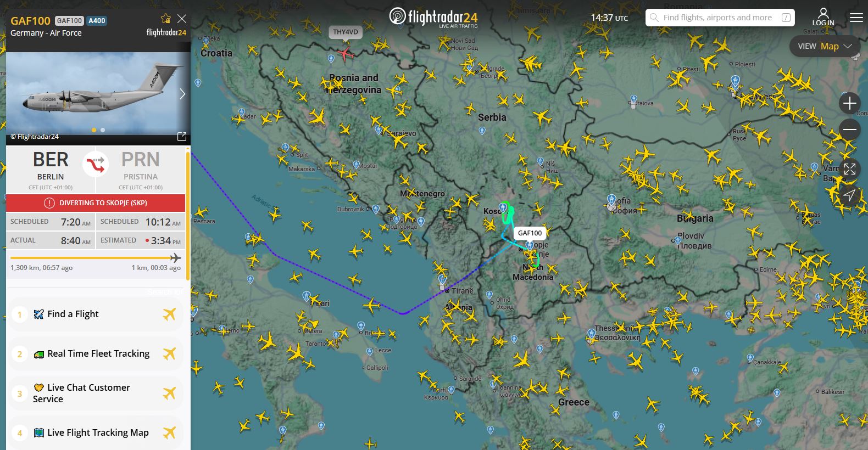This screenshot has height=450, width=868.
Task: Close the GAF100 flight details panel
Action: pos(182,19)
